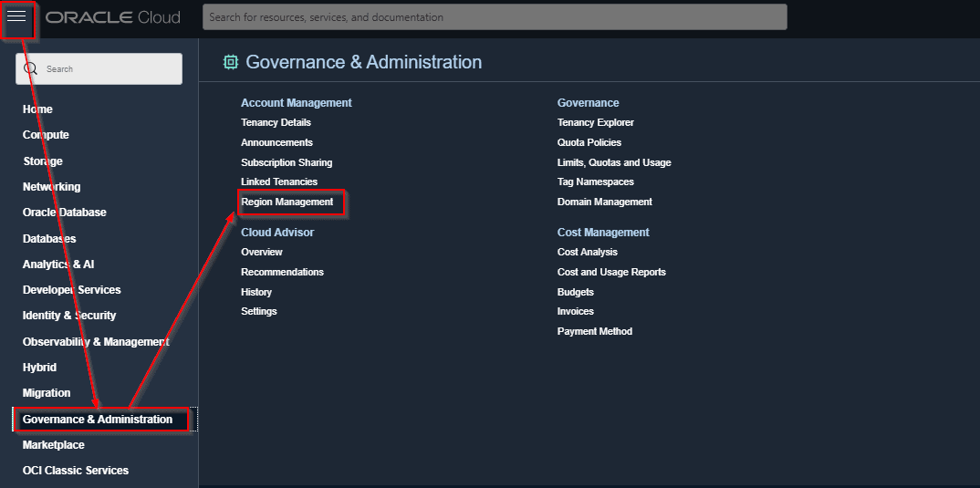Viewport: 980px width, 488px height.
Task: View Cost Analysis page
Action: tap(587, 252)
